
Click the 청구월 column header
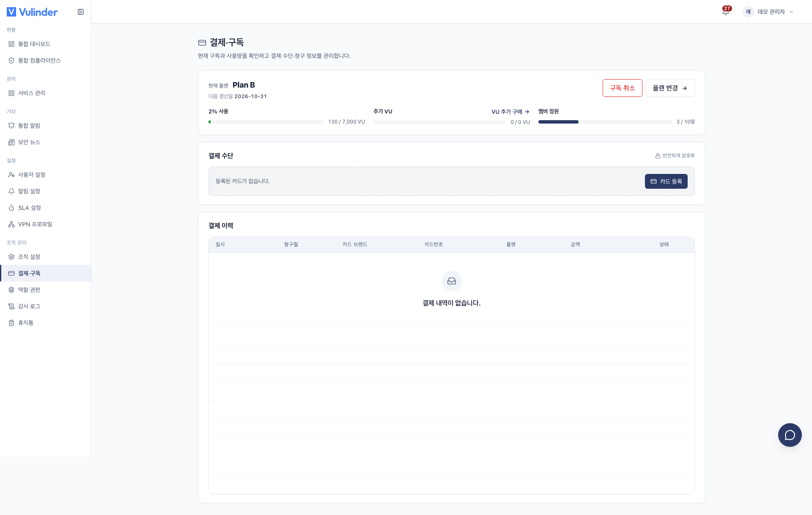(291, 245)
